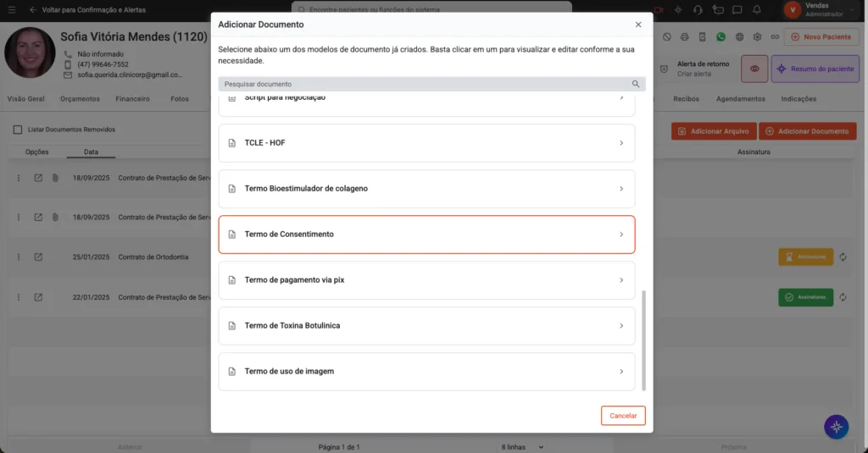This screenshot has width=868, height=453.
Task: Click the headset support icon
Action: pos(698,10)
